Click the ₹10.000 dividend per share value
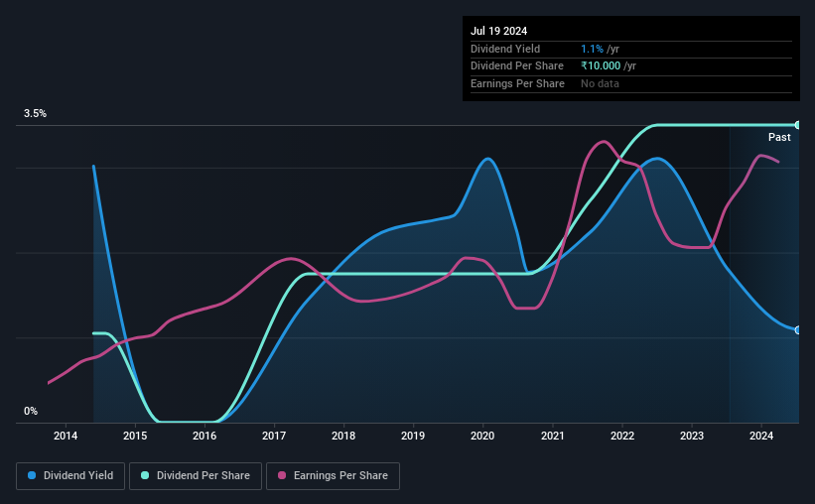The height and width of the screenshot is (504, 815). 601,66
